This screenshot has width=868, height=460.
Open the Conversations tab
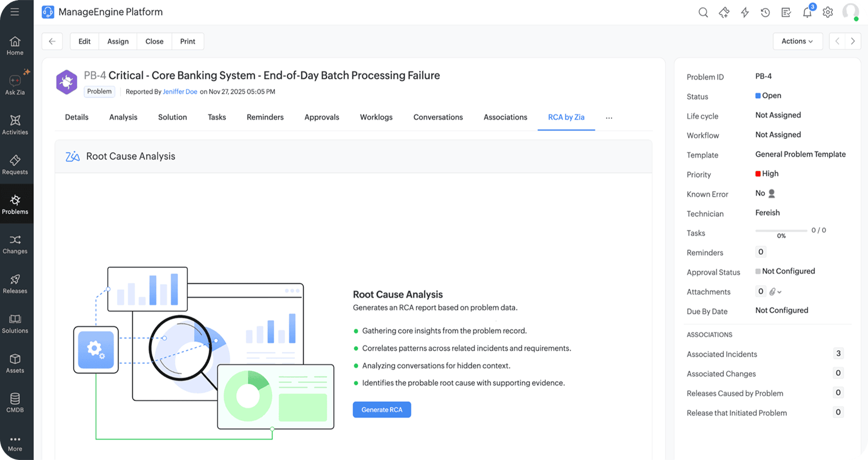coord(438,117)
